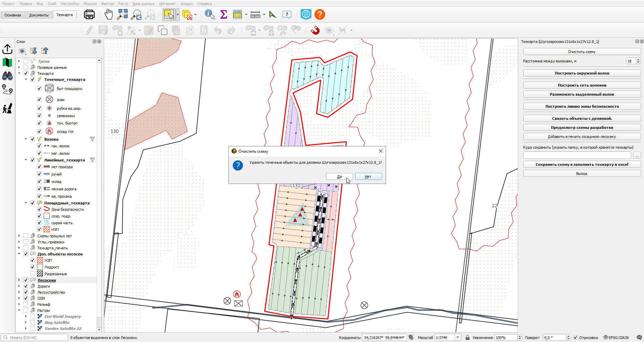Screen dimensions: 644x342
Task: Click the measure ruler tool
Action: click(255, 14)
